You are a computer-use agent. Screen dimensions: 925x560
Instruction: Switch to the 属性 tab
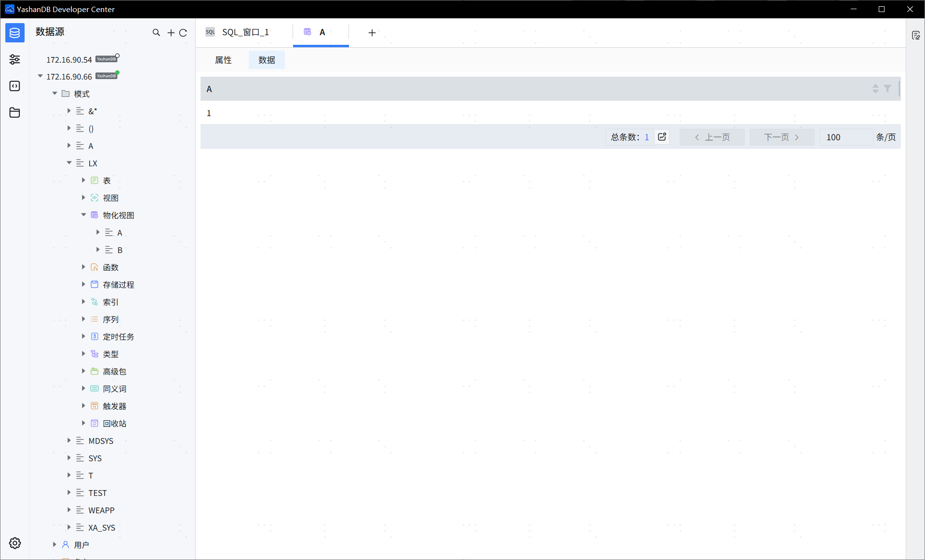(x=223, y=60)
